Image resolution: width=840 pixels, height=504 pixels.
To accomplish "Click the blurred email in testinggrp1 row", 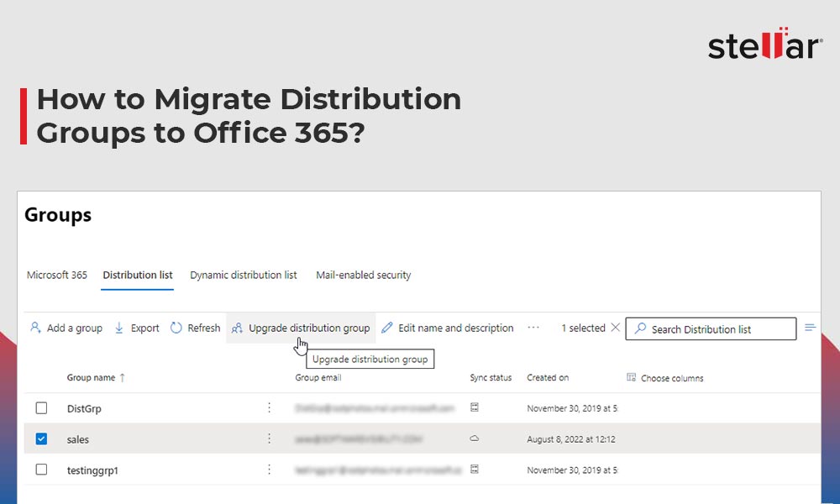I will click(x=377, y=470).
